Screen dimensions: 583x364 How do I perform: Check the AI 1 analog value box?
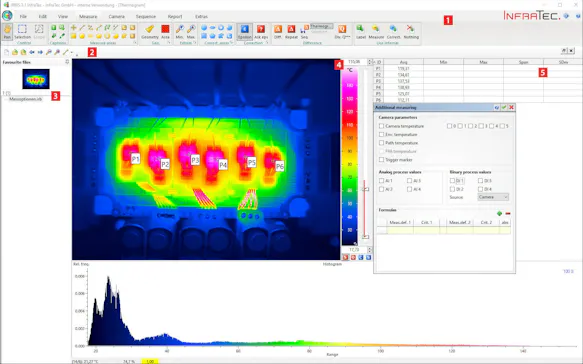coord(381,181)
